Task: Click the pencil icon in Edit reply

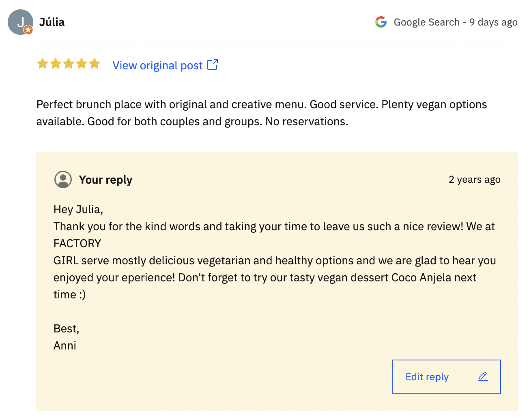Action: click(483, 376)
